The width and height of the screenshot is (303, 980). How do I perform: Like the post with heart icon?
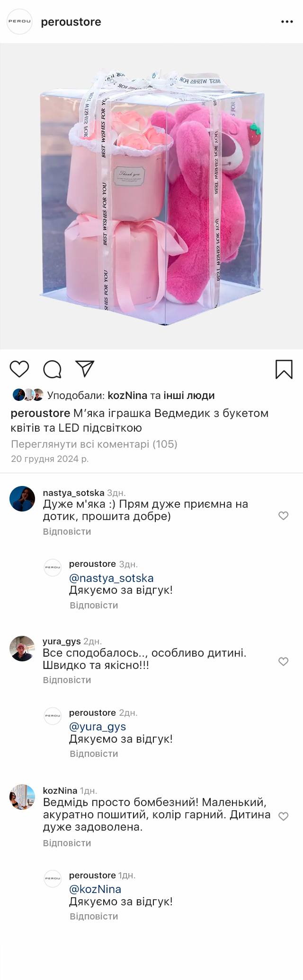(x=19, y=369)
